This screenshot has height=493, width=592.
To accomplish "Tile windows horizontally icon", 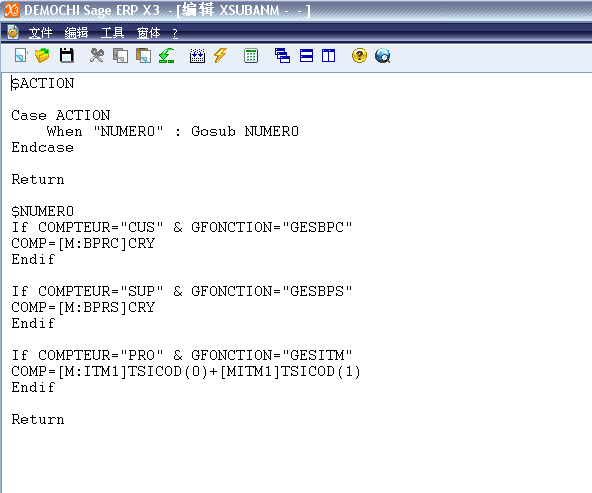I will (306, 56).
